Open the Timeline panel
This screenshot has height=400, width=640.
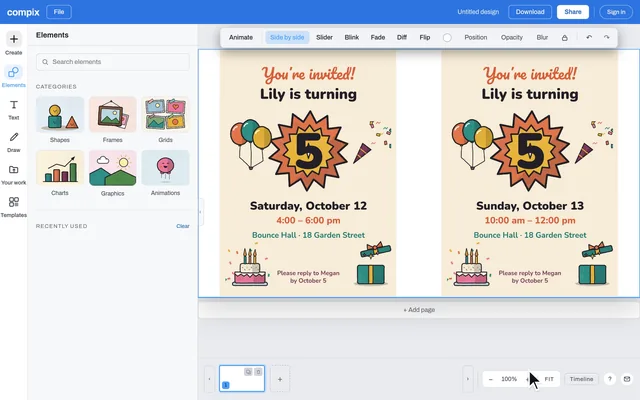[x=581, y=379]
